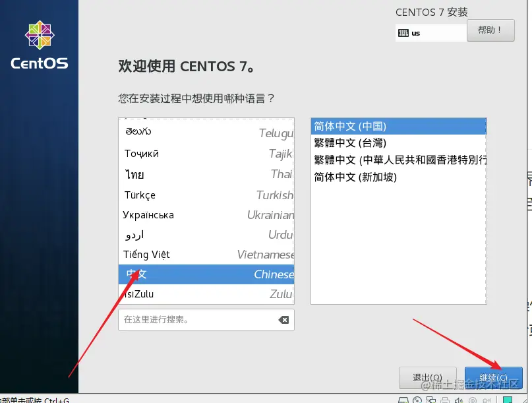Clear the search box with the backspace icon

(x=283, y=320)
